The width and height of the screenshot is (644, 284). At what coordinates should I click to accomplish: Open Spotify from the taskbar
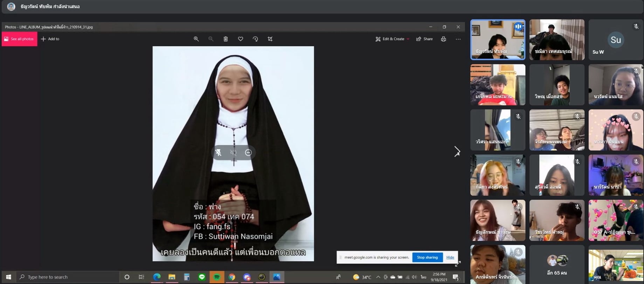point(217,277)
